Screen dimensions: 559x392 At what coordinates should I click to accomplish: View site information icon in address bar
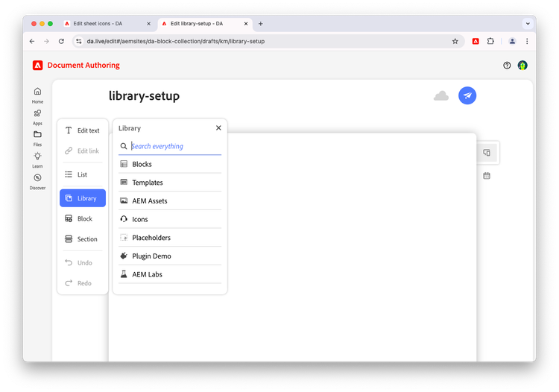point(79,41)
